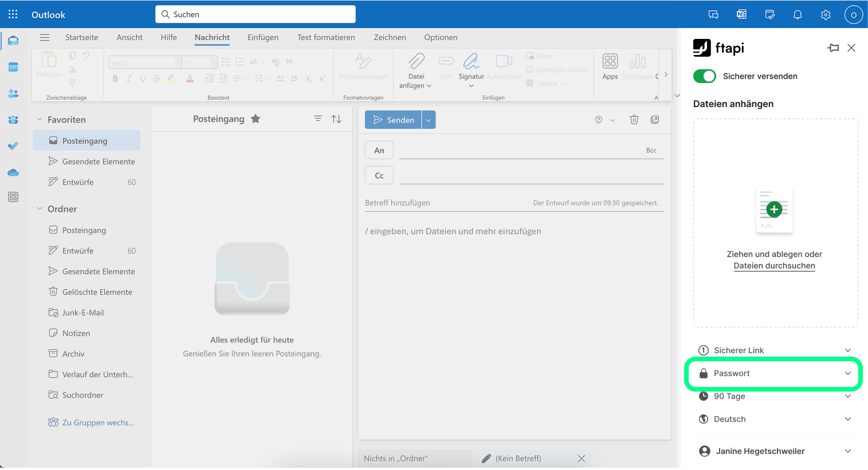Click the Datei anfügen paperclip icon
This screenshot has width=868, height=470.
416,62
